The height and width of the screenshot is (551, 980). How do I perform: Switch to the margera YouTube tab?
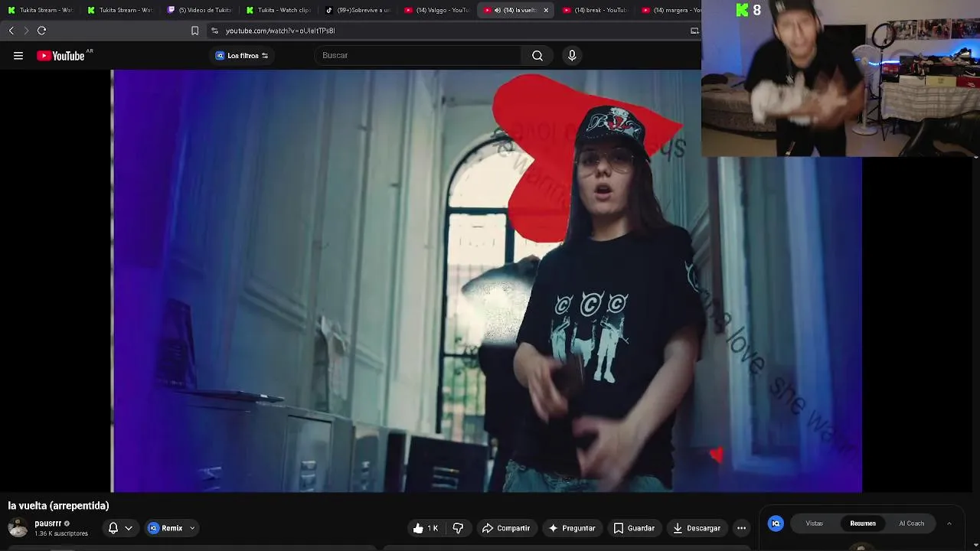pyautogui.click(x=671, y=10)
